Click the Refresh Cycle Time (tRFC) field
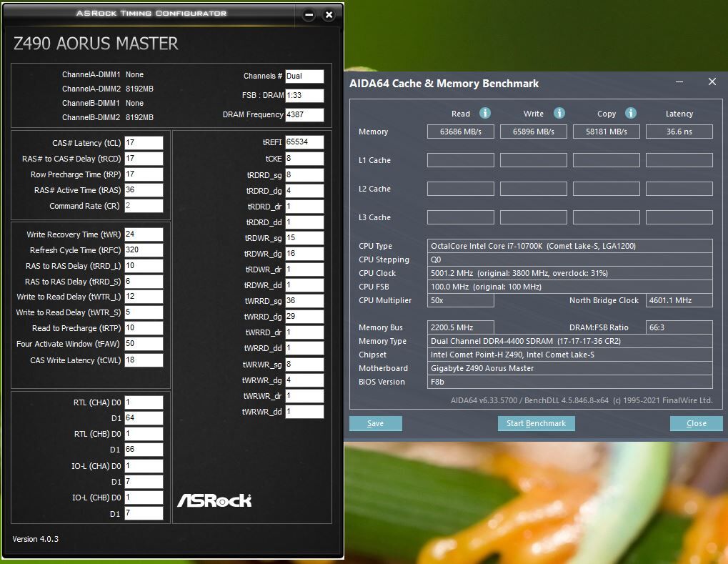 click(144, 250)
